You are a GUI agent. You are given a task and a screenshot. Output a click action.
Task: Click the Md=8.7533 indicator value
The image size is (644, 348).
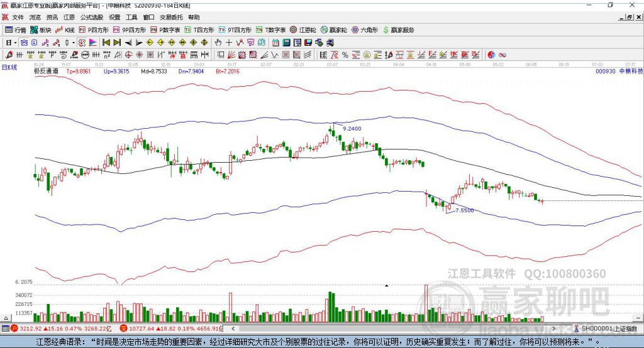coord(154,71)
